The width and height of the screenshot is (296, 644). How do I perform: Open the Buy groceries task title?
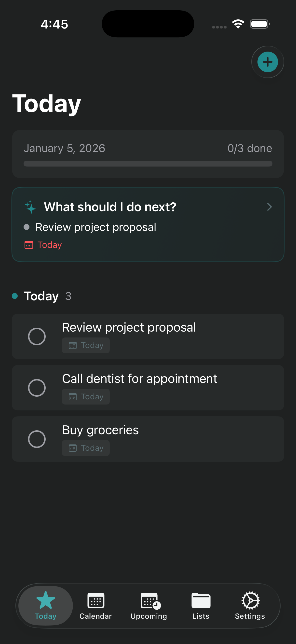[100, 430]
